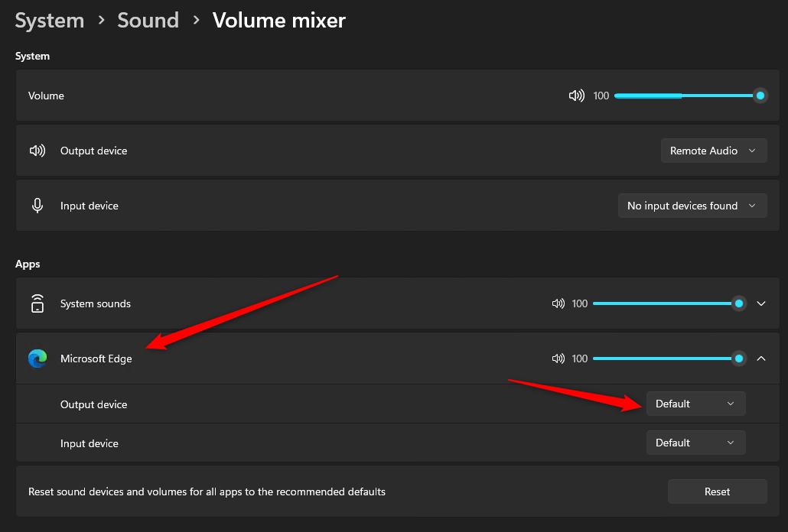Click the microphone icon beside Input device
Screen dimensions: 788x532
[37, 205]
